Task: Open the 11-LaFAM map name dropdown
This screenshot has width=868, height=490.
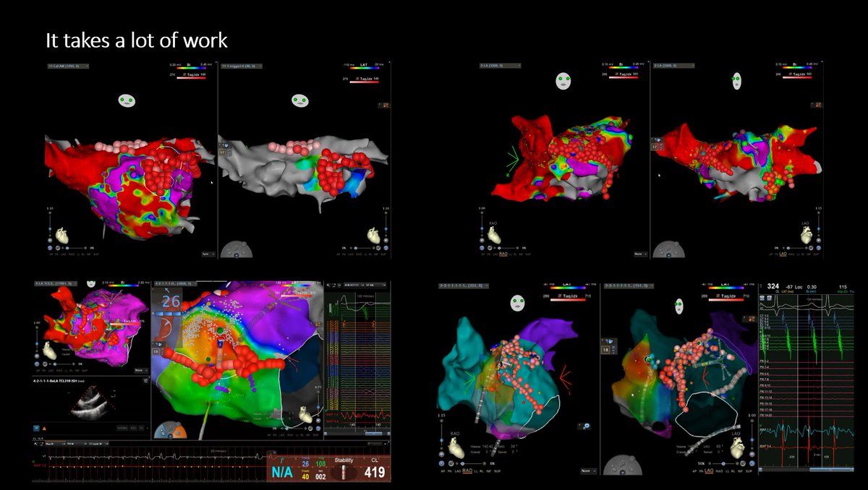Action: (67, 66)
